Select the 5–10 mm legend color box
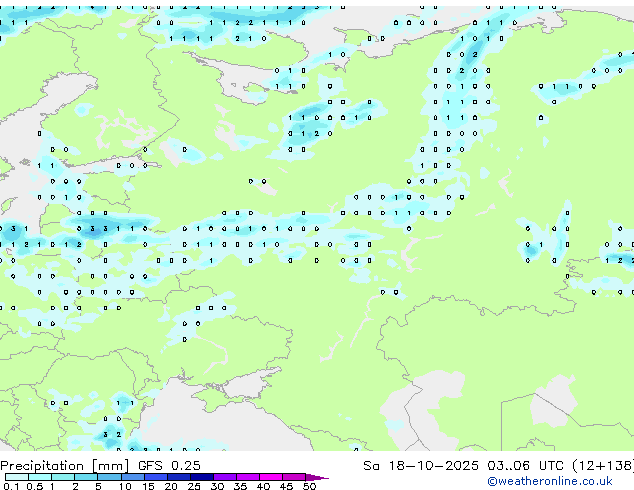 pos(109,477)
